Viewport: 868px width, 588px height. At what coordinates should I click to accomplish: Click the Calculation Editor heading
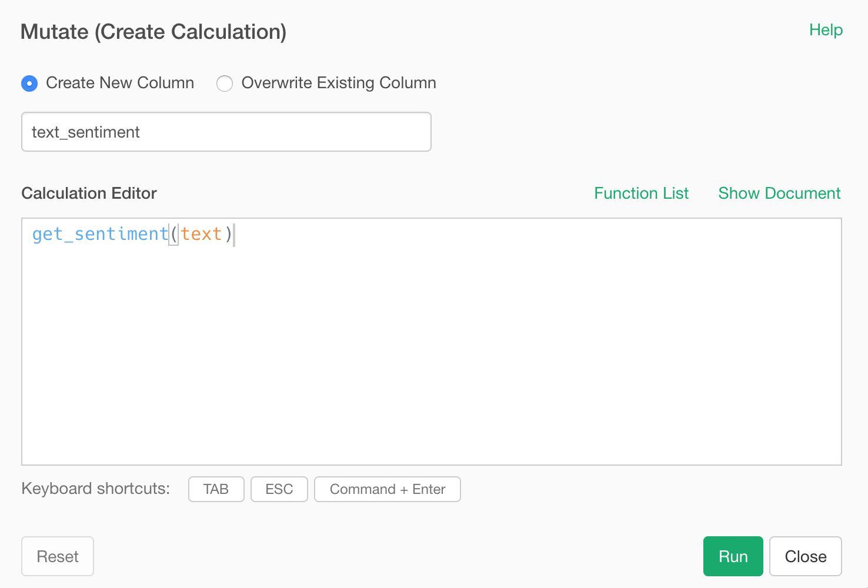(x=89, y=193)
